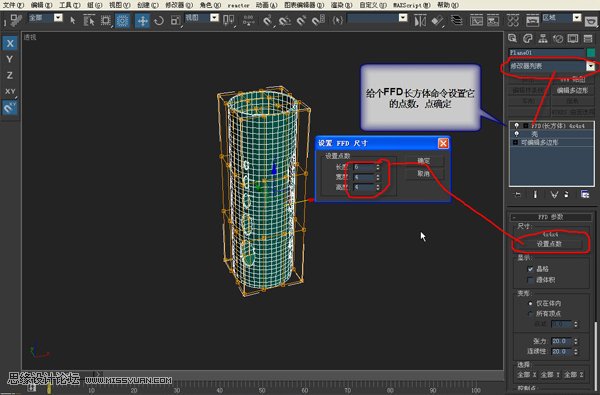The width and height of the screenshot is (600, 395).
Task: Toggle the 晶格 checkbox
Action: coord(530,269)
